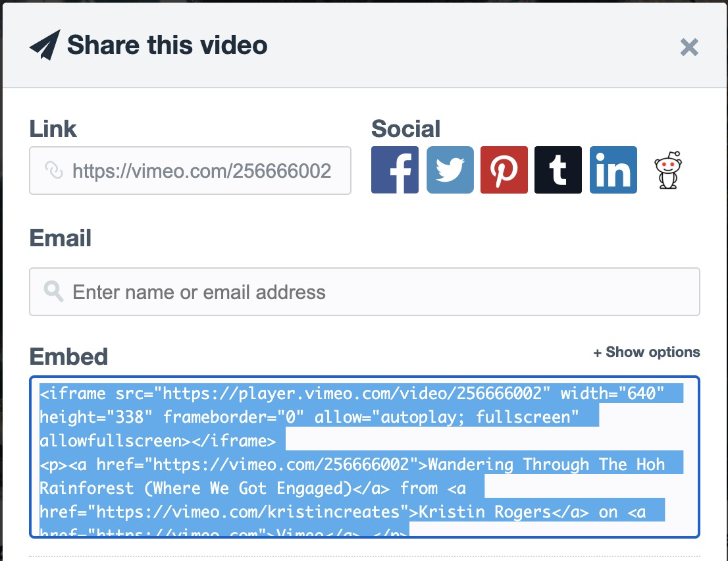Click the Social heading

(405, 128)
